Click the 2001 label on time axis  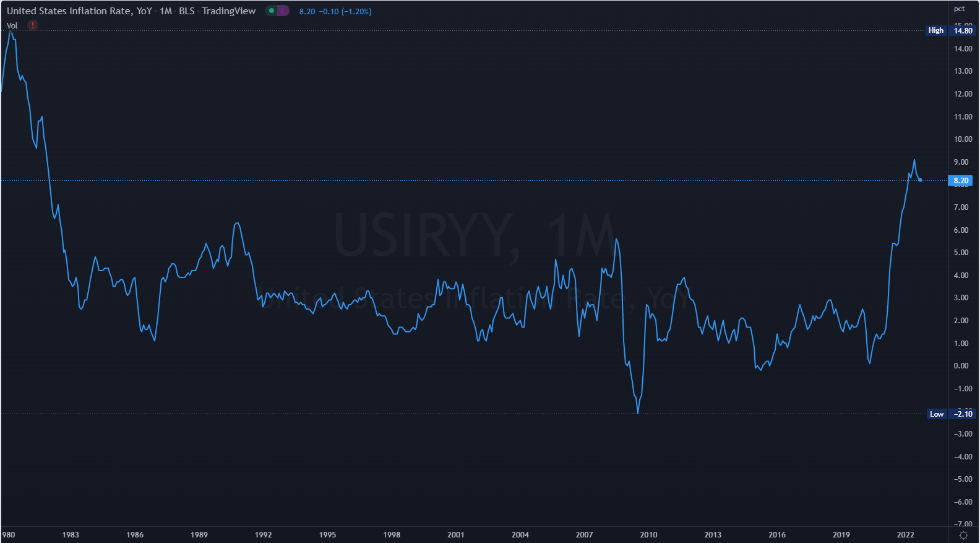click(x=456, y=535)
